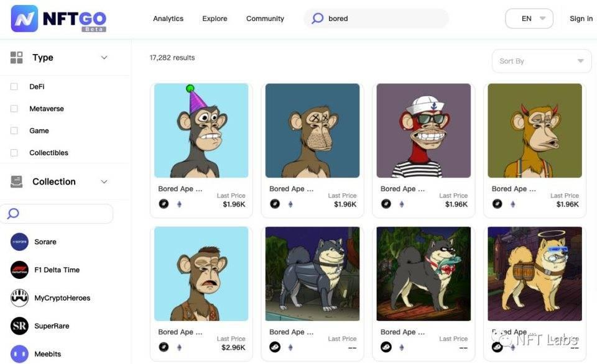
Task: Enable the DeFi type checkbox
Action: point(14,87)
